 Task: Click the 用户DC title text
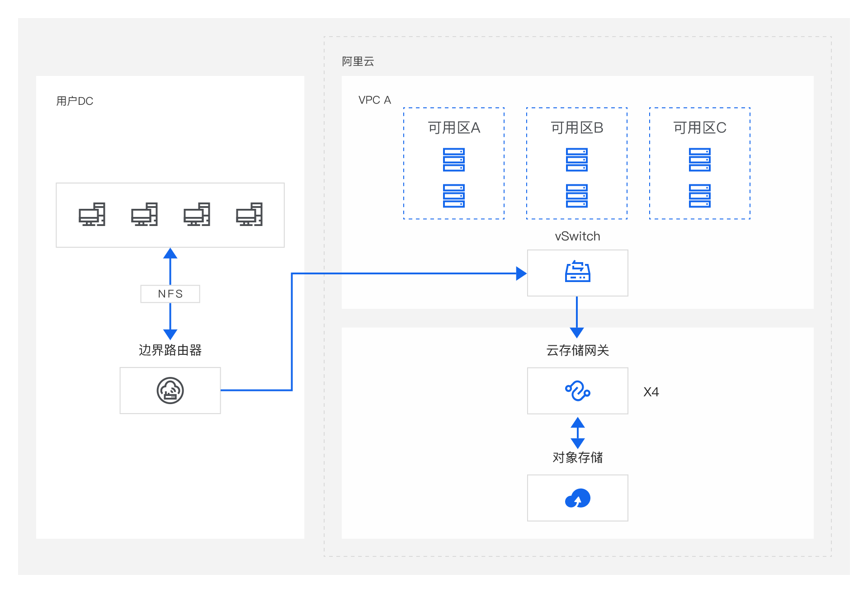click(75, 101)
